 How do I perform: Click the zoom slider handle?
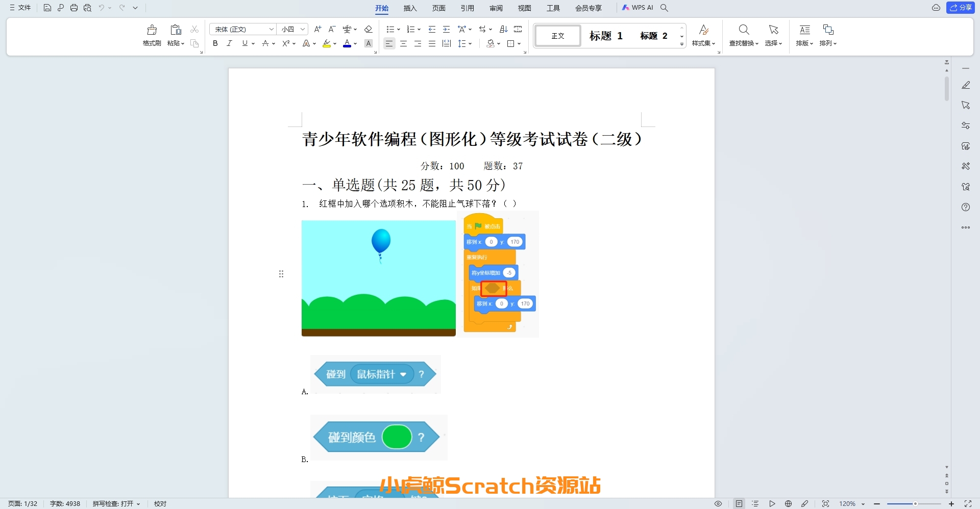click(915, 503)
